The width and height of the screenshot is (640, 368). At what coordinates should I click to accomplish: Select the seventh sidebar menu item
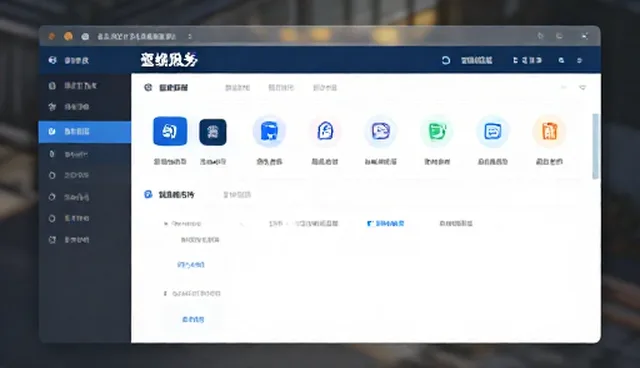click(84, 218)
